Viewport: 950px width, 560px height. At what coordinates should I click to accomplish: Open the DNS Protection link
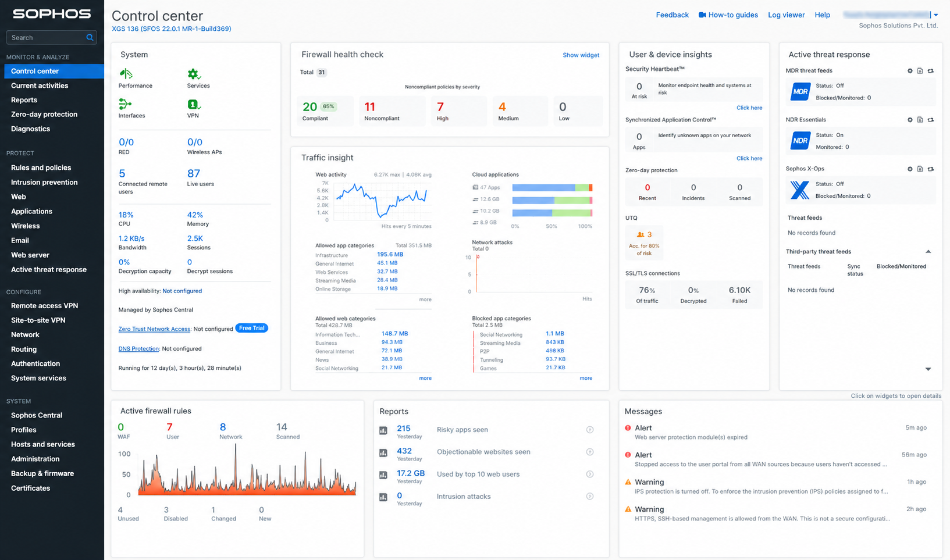point(138,349)
